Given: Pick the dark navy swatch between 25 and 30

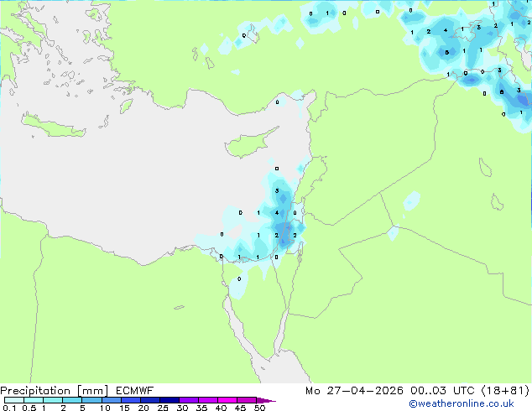Looking at the screenshot, I should [x=170, y=400].
